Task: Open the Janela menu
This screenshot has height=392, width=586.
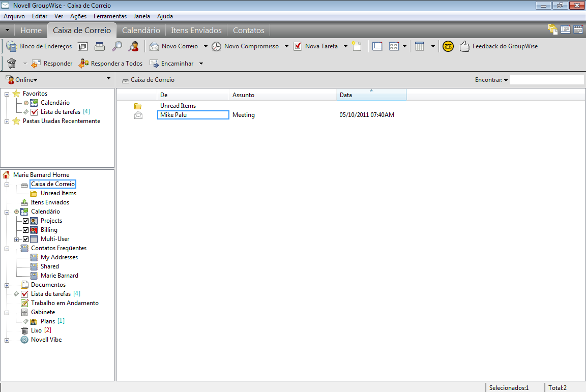Action: click(x=141, y=16)
